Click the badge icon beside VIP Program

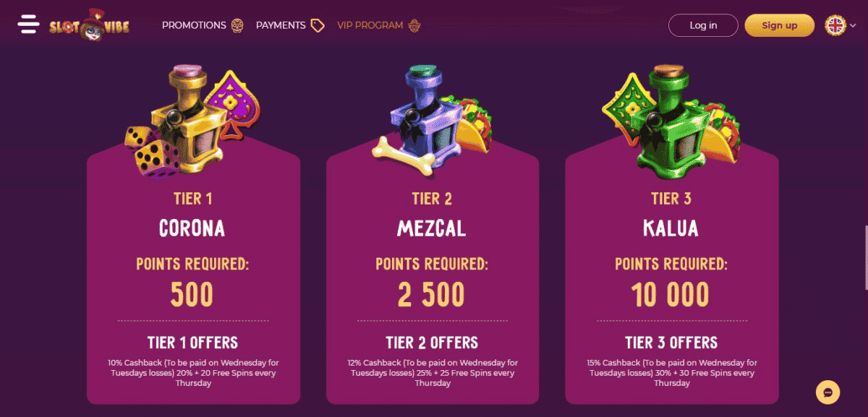414,25
